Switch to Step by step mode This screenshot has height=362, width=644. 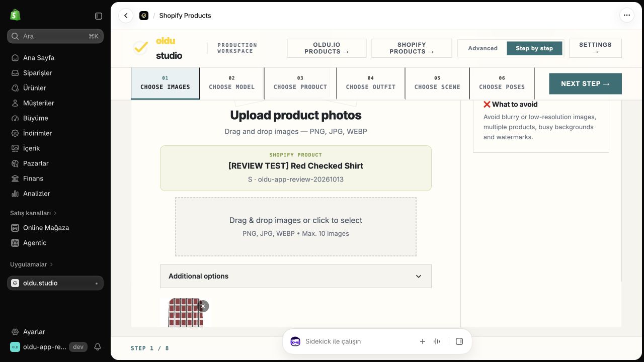pos(534,48)
